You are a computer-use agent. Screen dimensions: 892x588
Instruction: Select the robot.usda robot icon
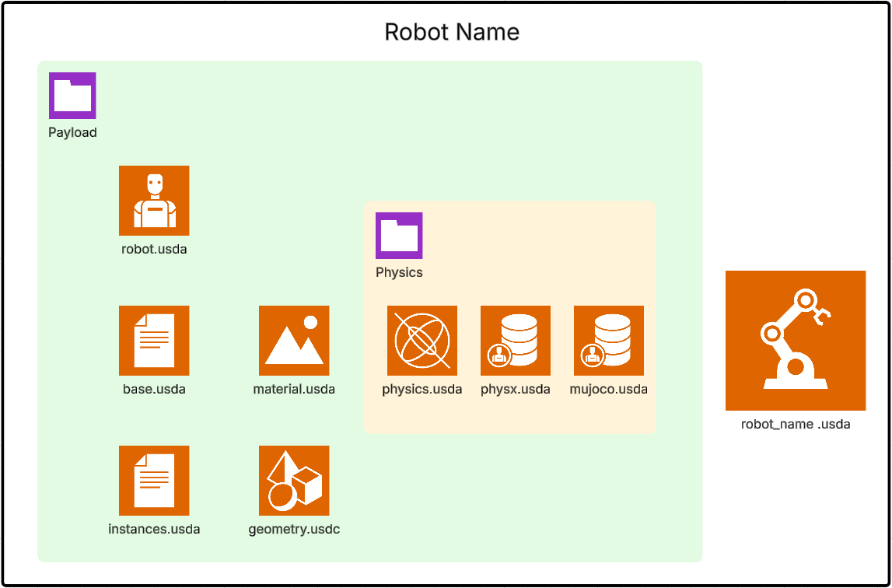click(x=154, y=201)
